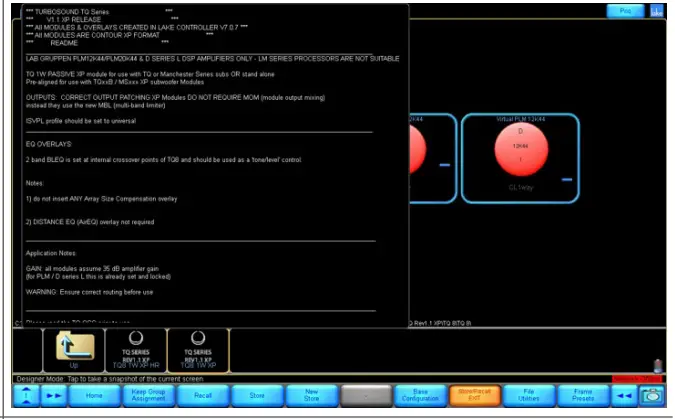675x419 pixels.
Task: Click the 'CL 1way' label under module
Action: 520,188
